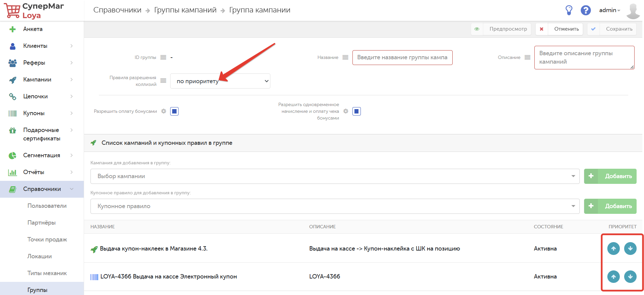
Task: Click the list icon beside Правила разрешения коллизий
Action: [163, 81]
